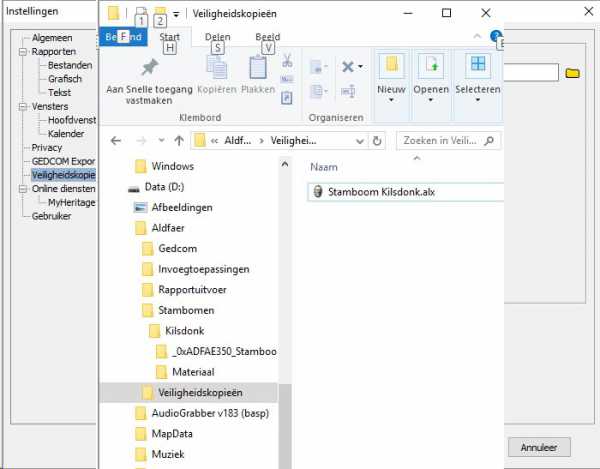This screenshot has height=469, width=600.
Task: Click the pin 'Aan Snelle toegang vastmaken' icon
Action: tap(149, 67)
